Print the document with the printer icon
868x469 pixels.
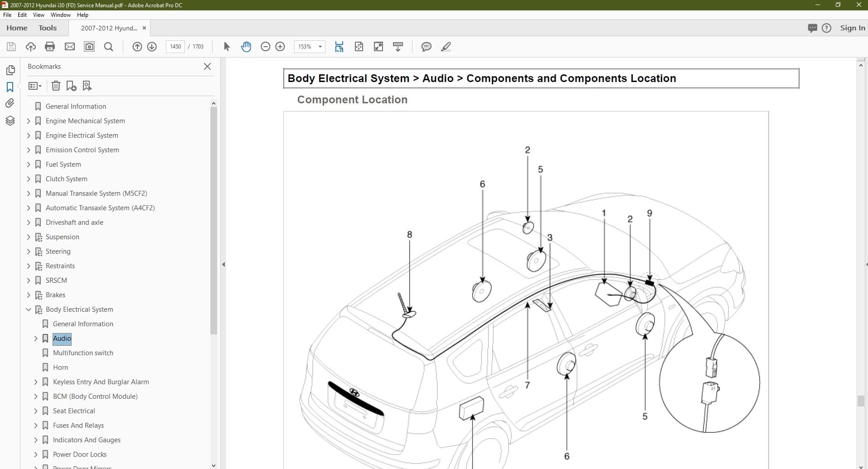click(x=50, y=47)
